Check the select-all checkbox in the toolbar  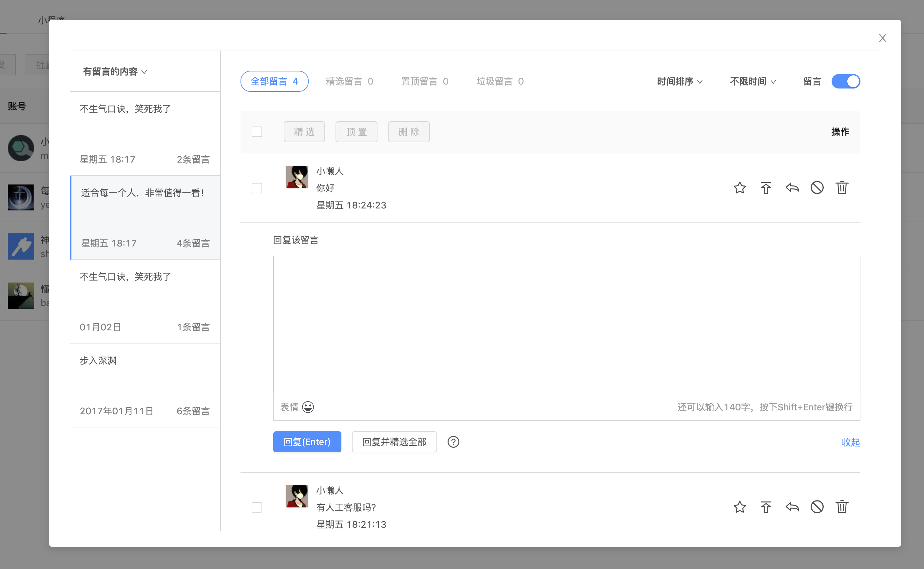(x=257, y=131)
